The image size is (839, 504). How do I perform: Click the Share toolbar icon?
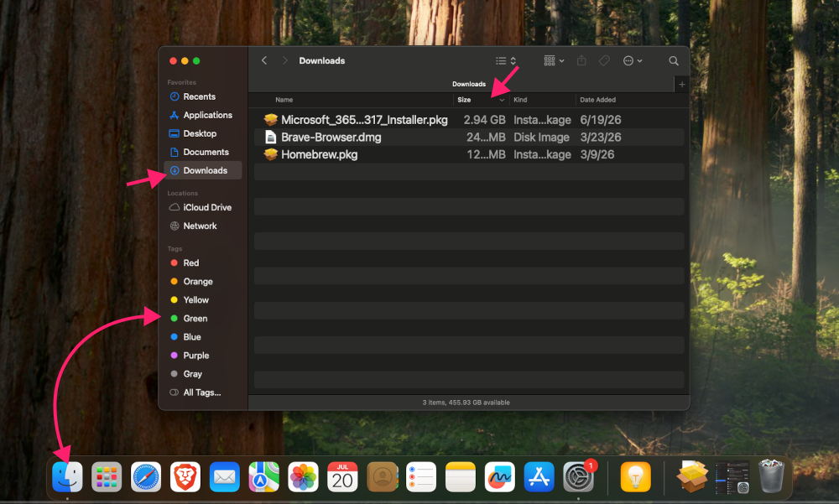tap(581, 60)
